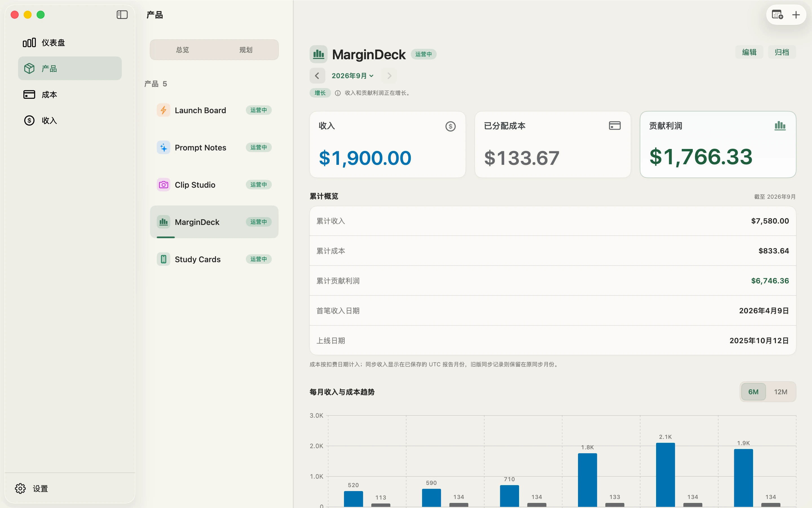Click the 产品 5 list header
Screen dimensions: 812x508
156,84
